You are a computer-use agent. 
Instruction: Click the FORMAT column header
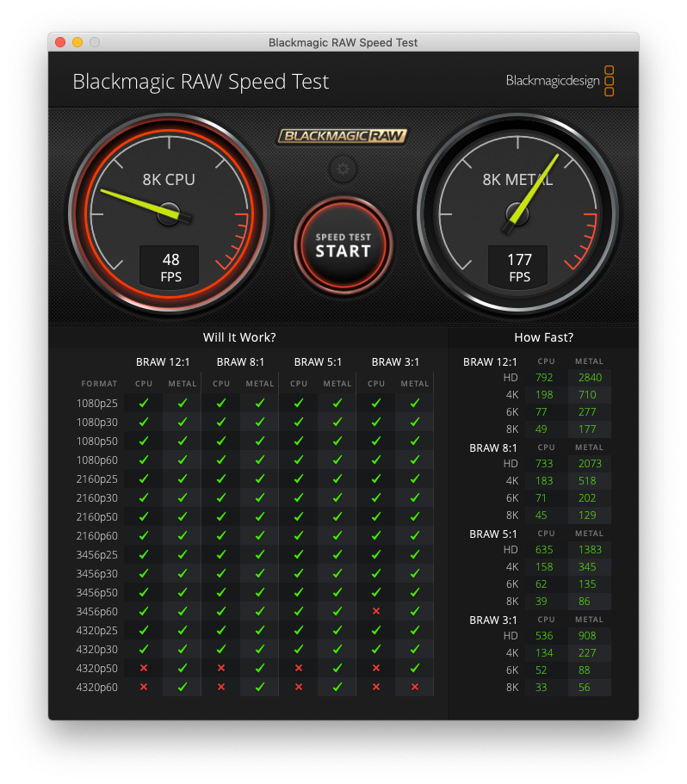coord(99,384)
